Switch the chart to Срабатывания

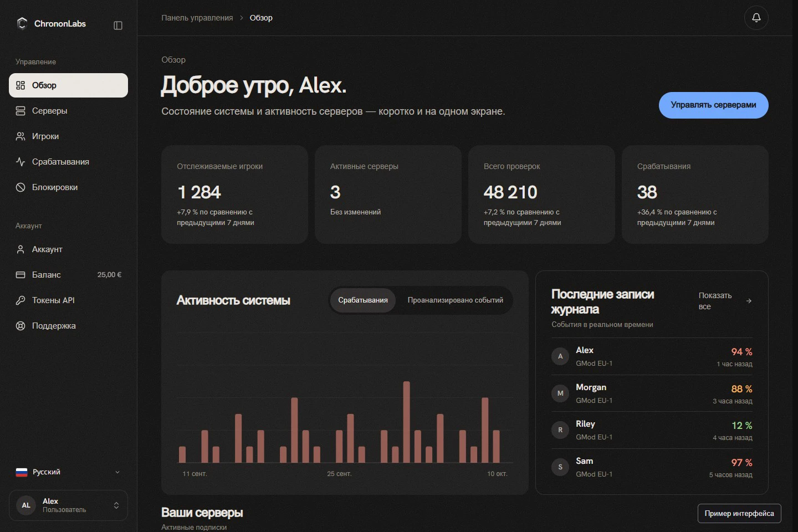click(363, 300)
